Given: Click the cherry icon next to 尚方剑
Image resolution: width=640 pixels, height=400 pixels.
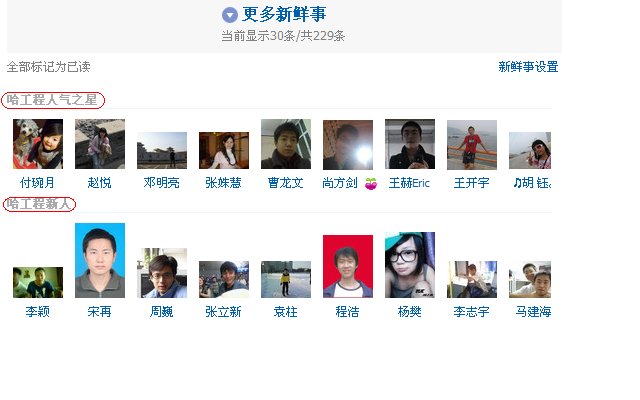Looking at the screenshot, I should 371,184.
